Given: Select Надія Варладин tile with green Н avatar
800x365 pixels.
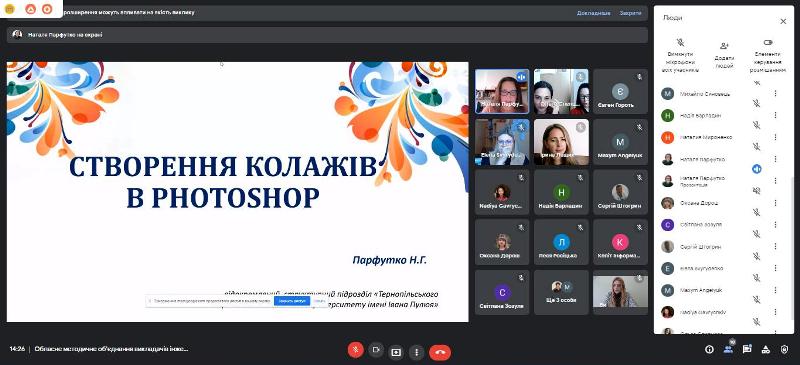Looking at the screenshot, I should point(561,192).
